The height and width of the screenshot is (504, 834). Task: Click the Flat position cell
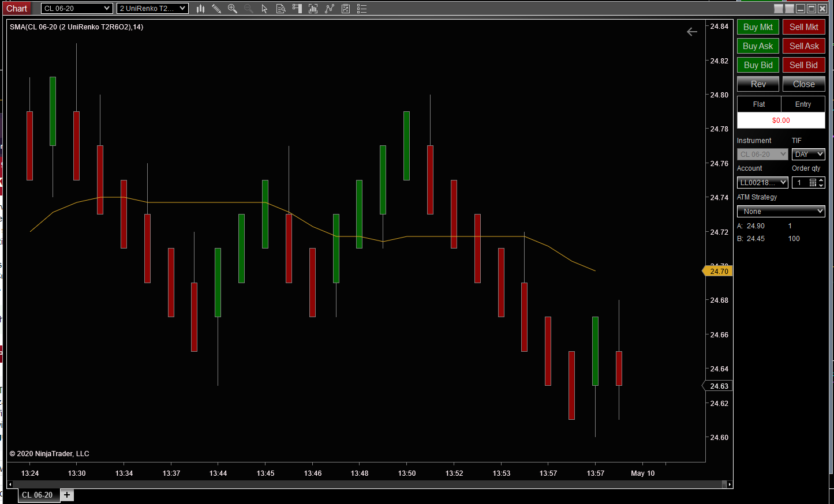click(759, 104)
